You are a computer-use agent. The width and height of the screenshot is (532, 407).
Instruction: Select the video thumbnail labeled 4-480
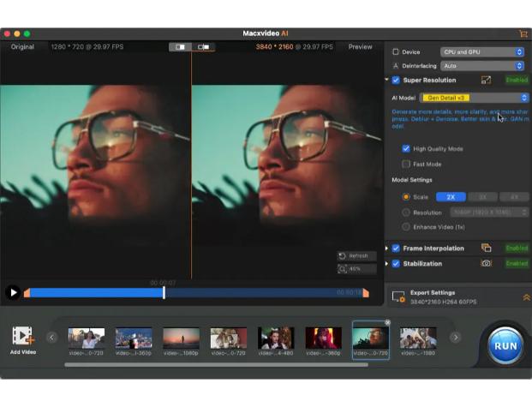coord(276,338)
